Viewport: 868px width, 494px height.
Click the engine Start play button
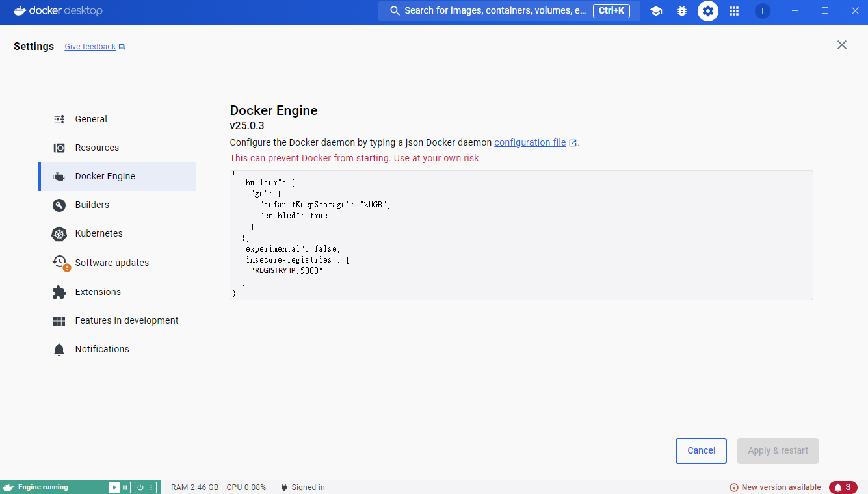point(114,487)
